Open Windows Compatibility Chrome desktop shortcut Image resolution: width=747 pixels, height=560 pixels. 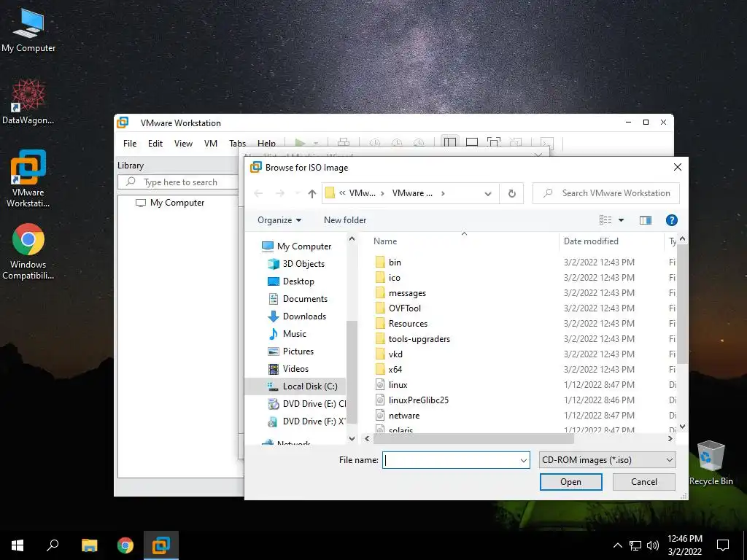[28, 251]
